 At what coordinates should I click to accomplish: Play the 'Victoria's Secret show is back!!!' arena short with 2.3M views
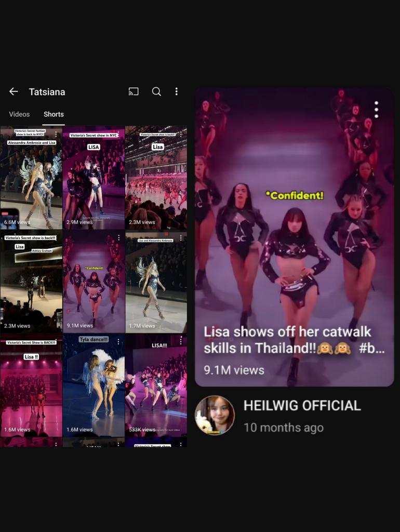click(156, 178)
